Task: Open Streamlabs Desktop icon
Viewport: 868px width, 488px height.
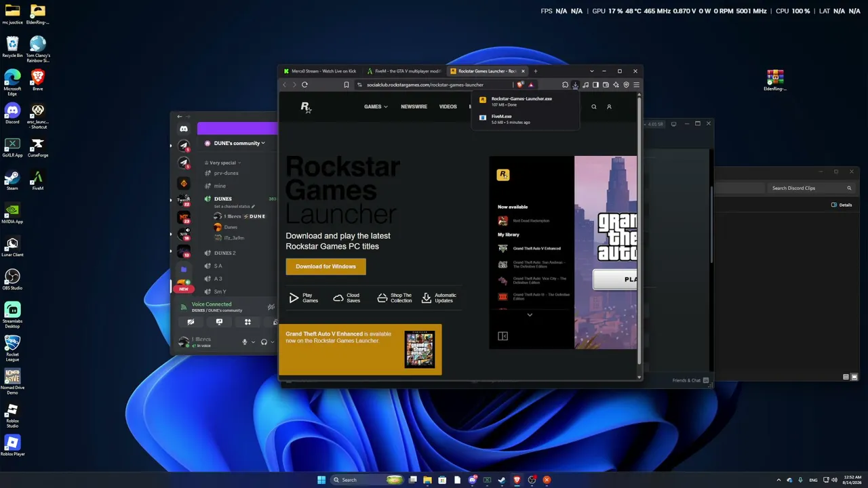Action: 12,315
